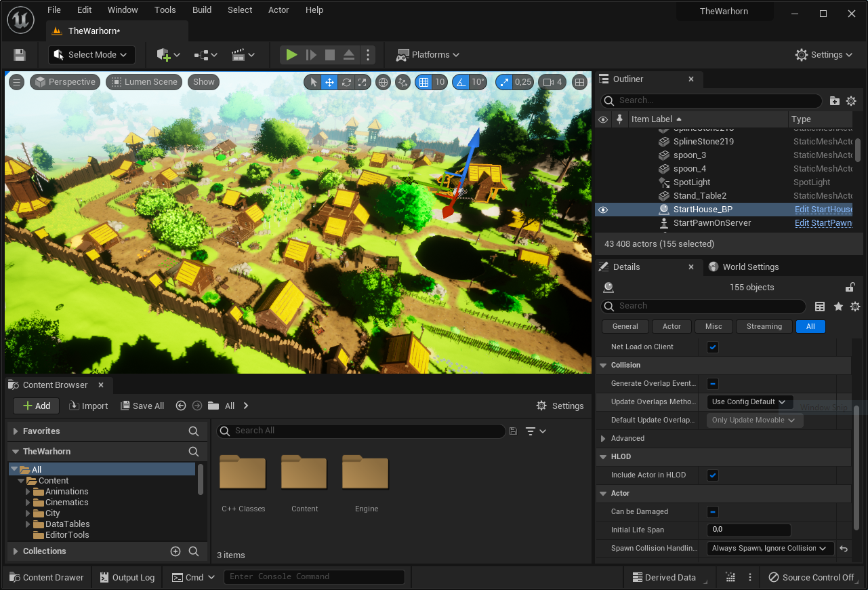Viewport: 868px width, 590px height.
Task: Click the Outliner pin column header icon
Action: (619, 119)
